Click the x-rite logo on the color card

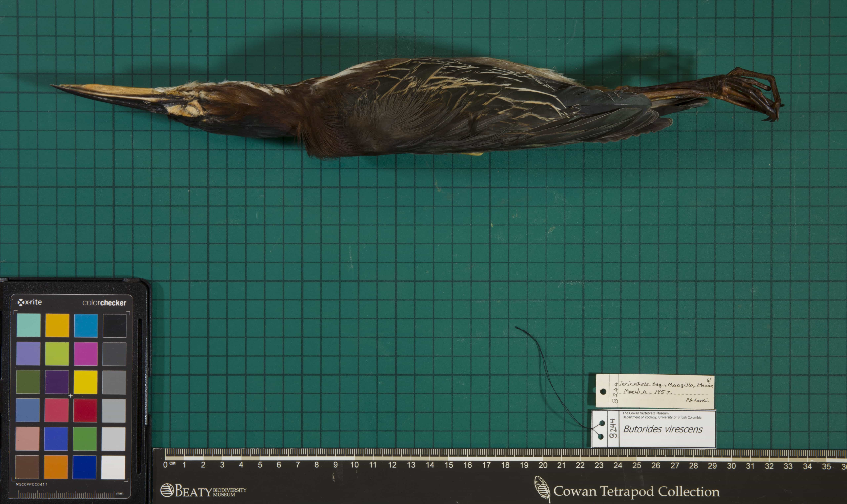pyautogui.click(x=30, y=302)
